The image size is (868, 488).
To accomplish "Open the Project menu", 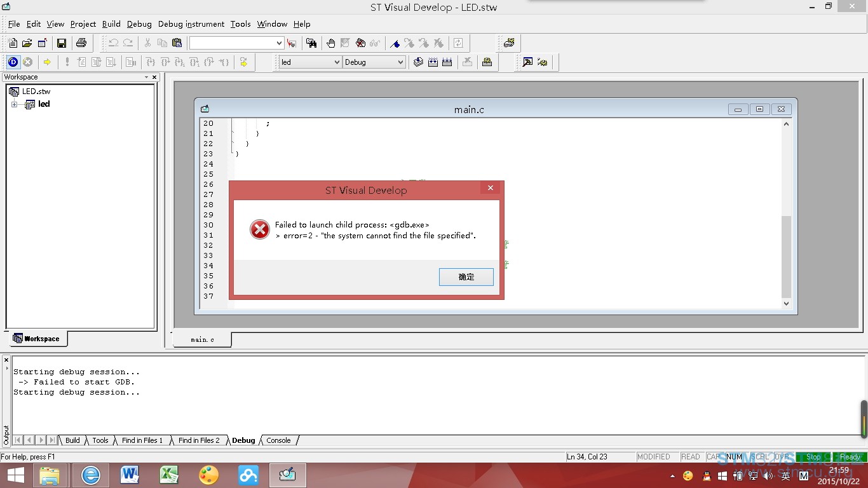I will tap(83, 24).
